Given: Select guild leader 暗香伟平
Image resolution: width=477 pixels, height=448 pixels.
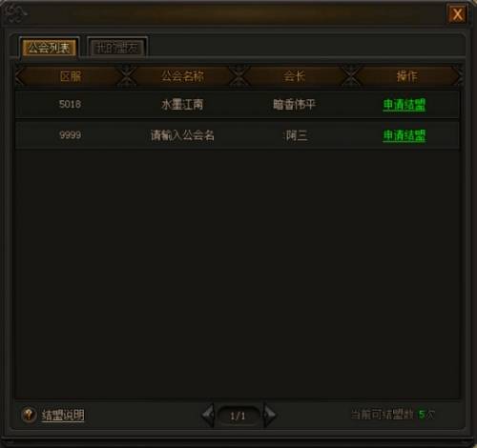Looking at the screenshot, I should coord(295,105).
